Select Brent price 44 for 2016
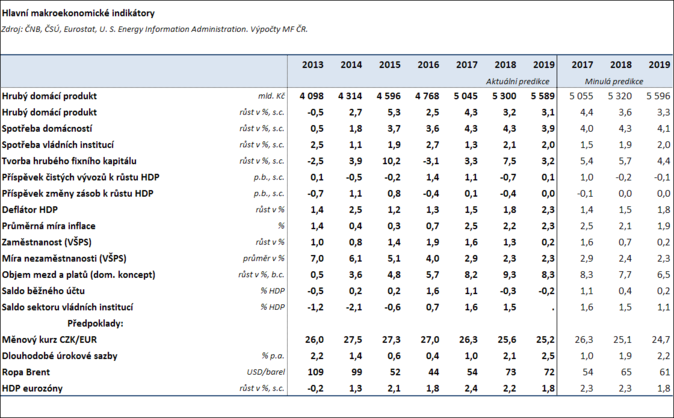Screen dimensions: 674x418 coord(433,372)
